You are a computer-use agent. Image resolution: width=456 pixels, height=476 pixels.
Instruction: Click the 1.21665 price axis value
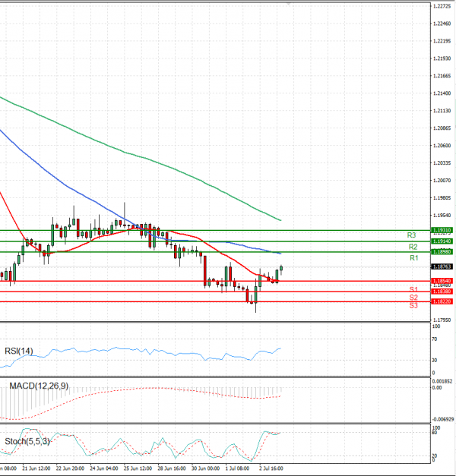coord(442,76)
